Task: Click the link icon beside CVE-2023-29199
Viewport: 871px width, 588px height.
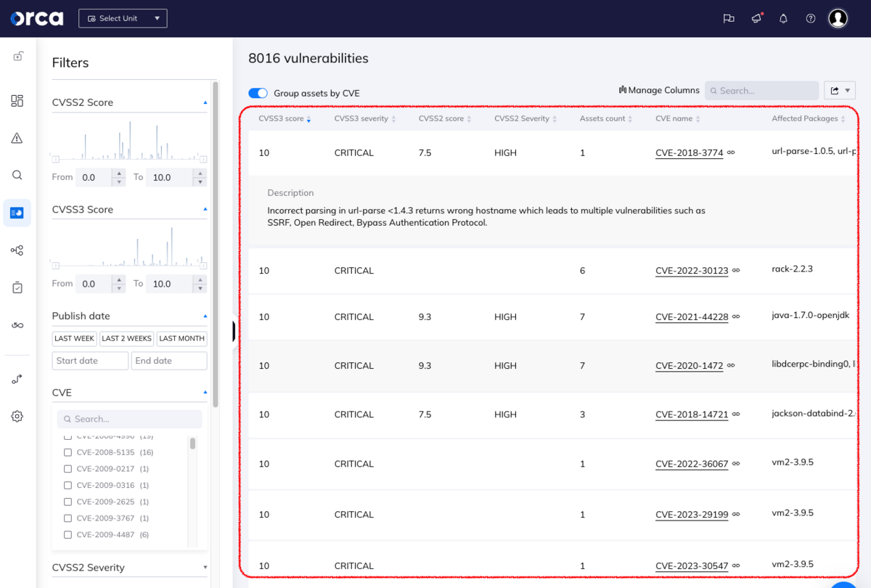Action: tap(736, 515)
